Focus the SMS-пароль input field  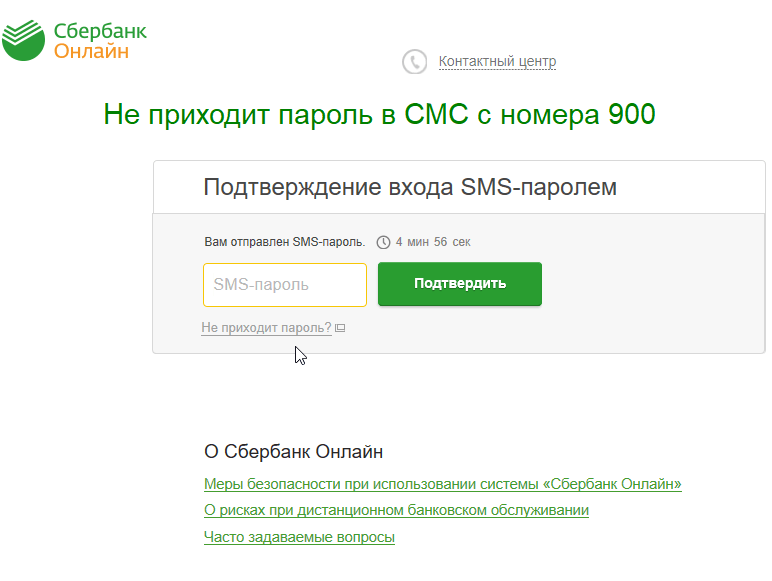284,284
